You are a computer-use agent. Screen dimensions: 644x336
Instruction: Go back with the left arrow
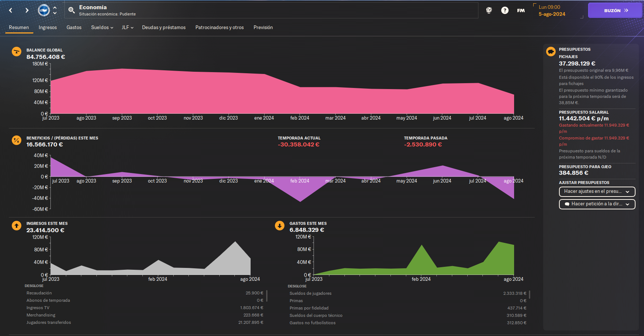tap(11, 10)
